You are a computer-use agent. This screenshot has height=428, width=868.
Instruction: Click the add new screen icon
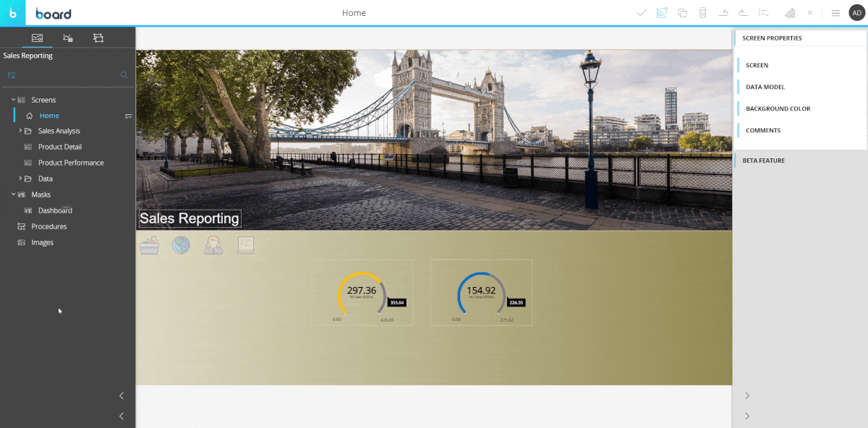pyautogui.click(x=12, y=75)
